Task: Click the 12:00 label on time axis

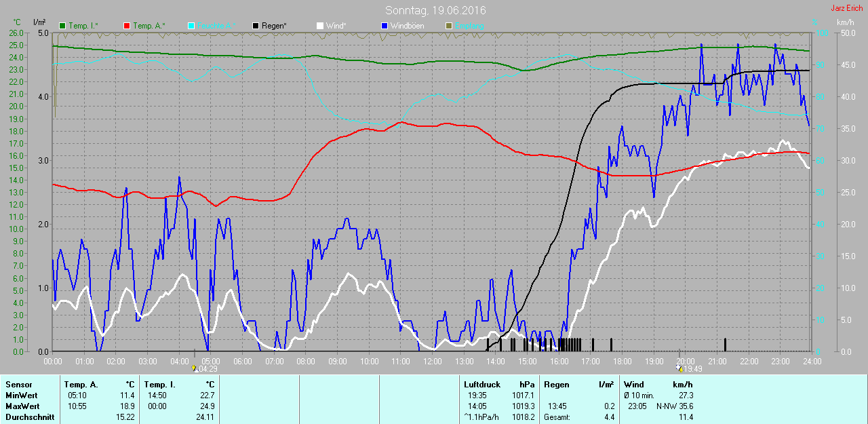Action: (432, 361)
